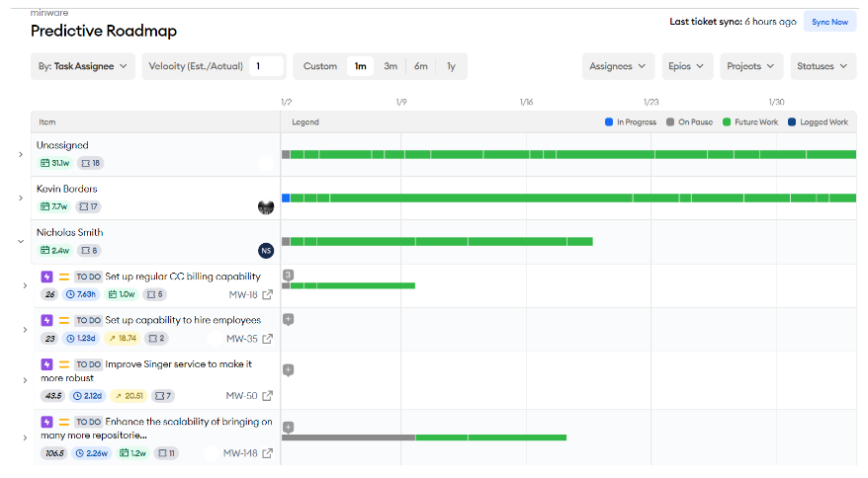This screenshot has width=868, height=478.
Task: Click On Pause gray legend swatch
Action: click(x=670, y=121)
